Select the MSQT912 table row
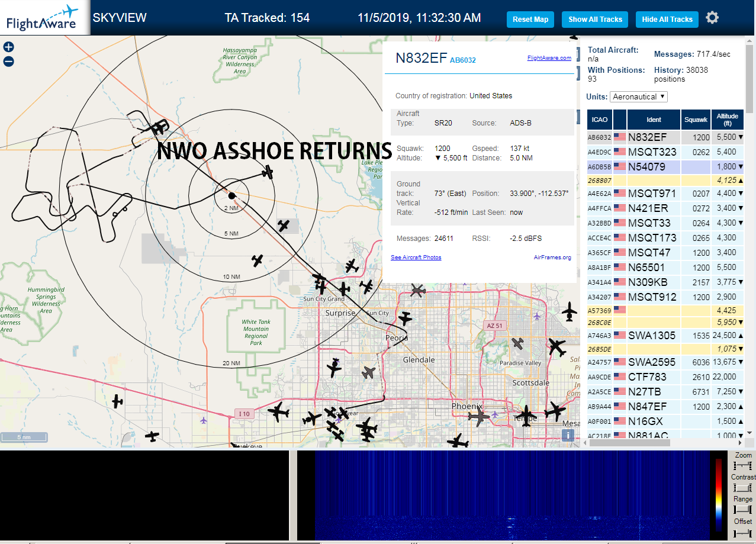The image size is (756, 544). (x=665, y=297)
